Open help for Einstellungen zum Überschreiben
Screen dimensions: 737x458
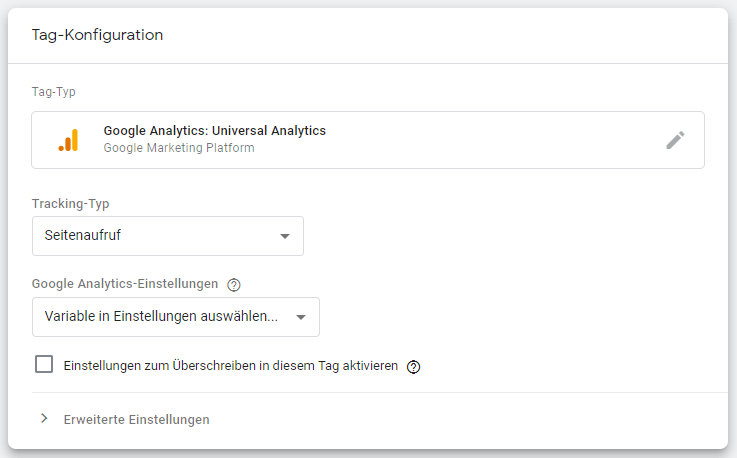(413, 367)
